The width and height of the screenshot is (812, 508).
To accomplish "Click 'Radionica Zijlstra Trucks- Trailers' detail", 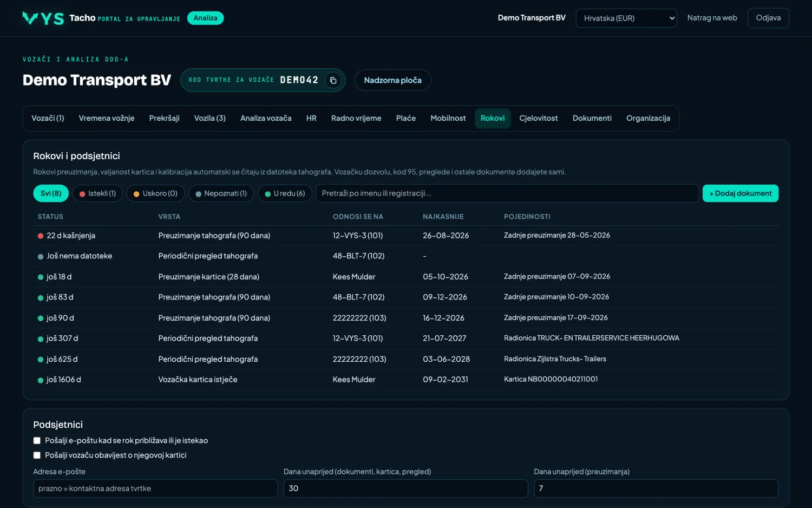I will [555, 359].
